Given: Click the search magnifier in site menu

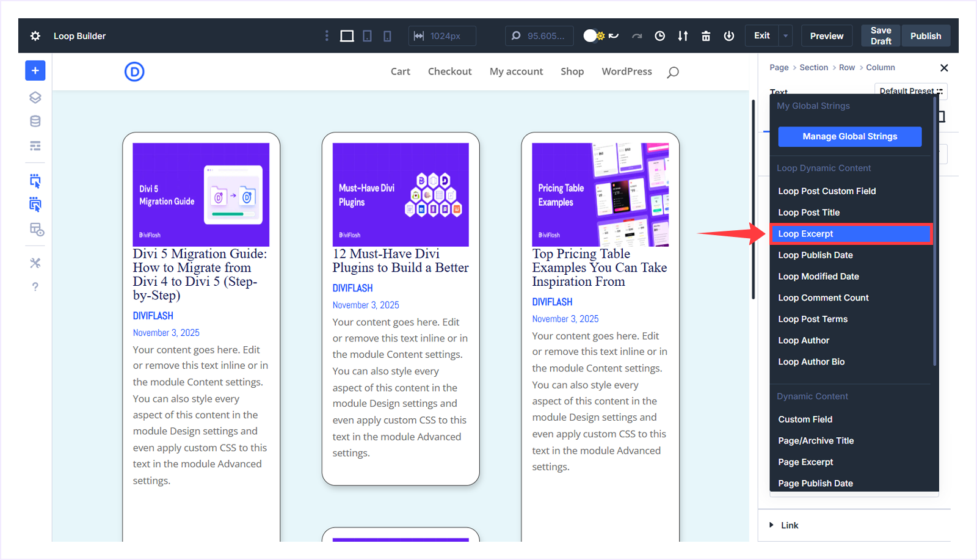Looking at the screenshot, I should [x=673, y=72].
